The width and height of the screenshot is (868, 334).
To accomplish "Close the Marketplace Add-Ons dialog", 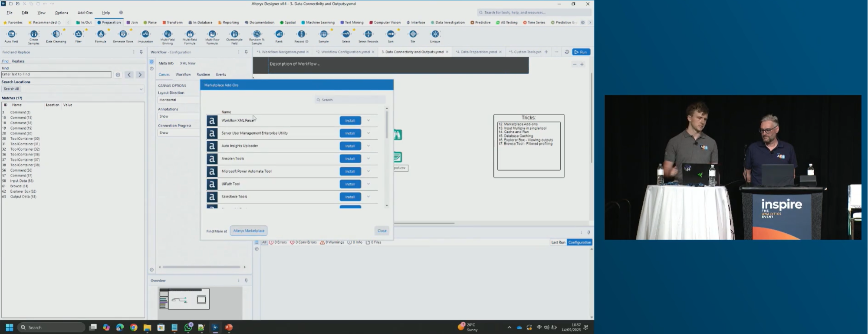I will [x=382, y=231].
